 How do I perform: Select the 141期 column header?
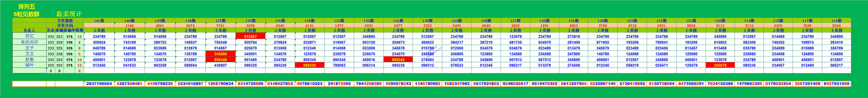(99, 21)
